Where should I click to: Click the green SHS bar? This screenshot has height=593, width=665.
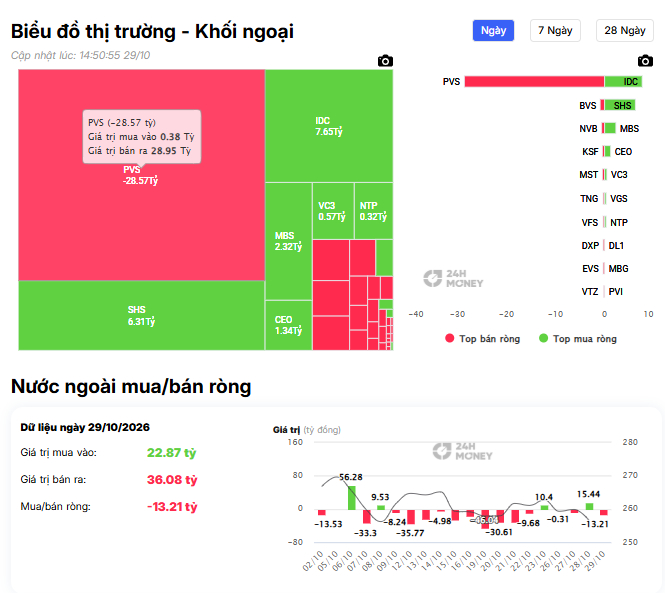coord(620,105)
